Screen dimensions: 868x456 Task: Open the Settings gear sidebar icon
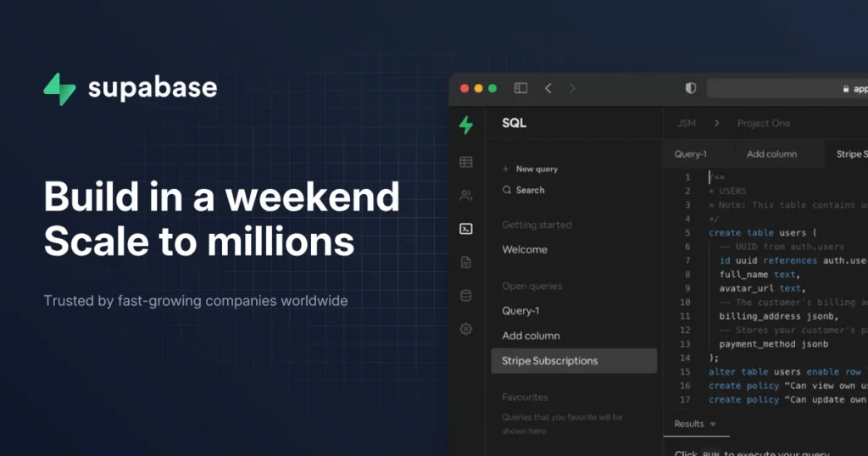(466, 329)
